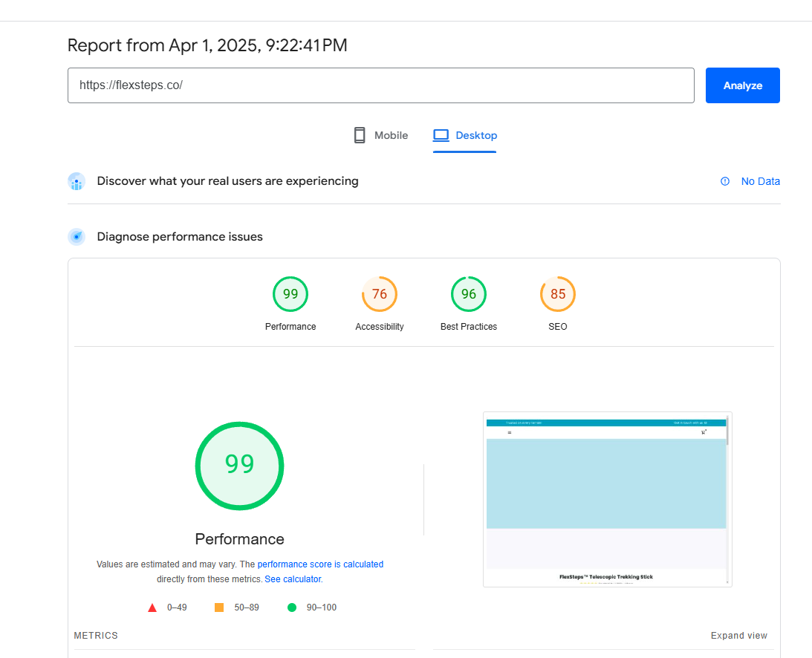Select the SEO score 85 gauge
The height and width of the screenshot is (658, 812).
click(558, 295)
